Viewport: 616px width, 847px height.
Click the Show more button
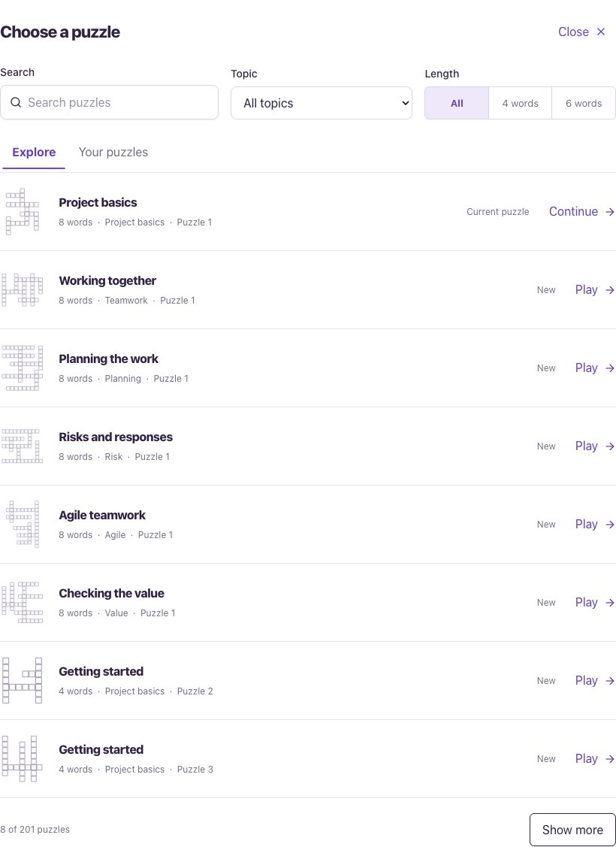pos(572,830)
